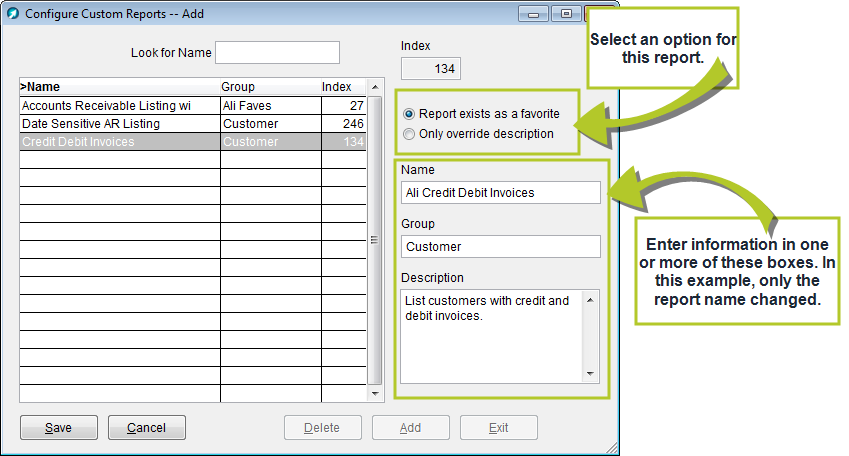Viewport: 849px width, 456px height.
Task: Click the Exit button
Action: [499, 428]
